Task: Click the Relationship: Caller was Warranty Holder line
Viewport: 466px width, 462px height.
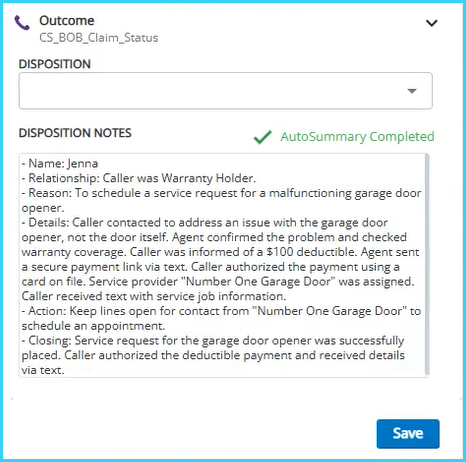Action: pos(139,178)
